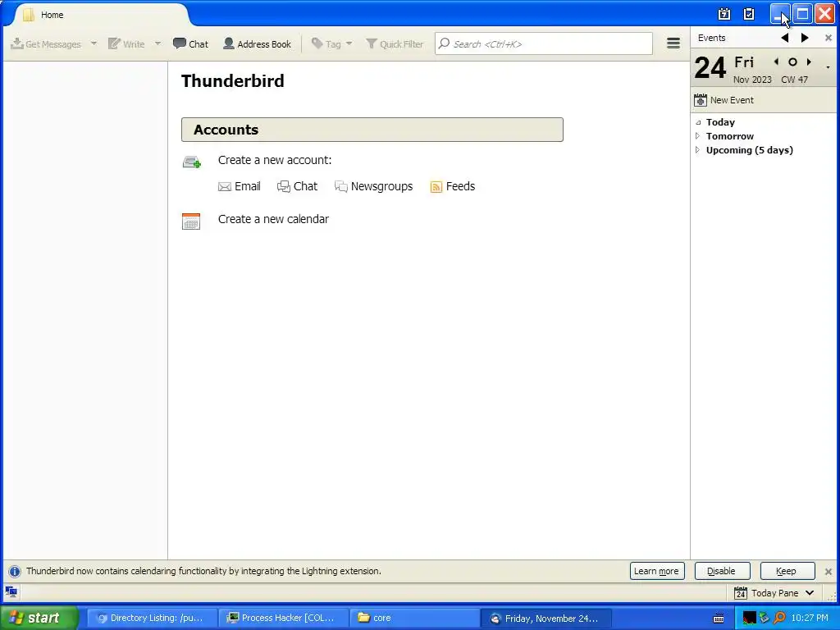This screenshot has width=840, height=630.
Task: Click the keyboard tray icon
Action: tap(719, 619)
